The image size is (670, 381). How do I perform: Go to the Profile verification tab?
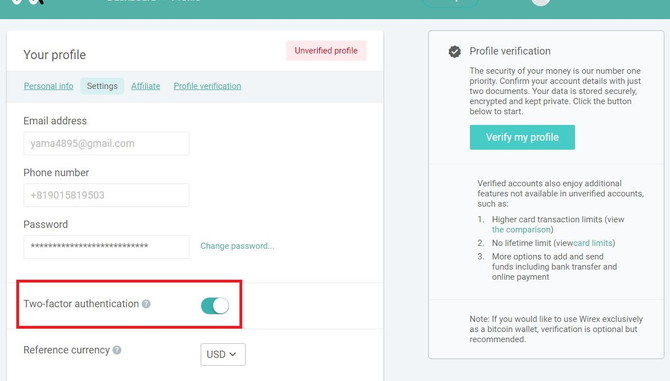click(x=207, y=86)
